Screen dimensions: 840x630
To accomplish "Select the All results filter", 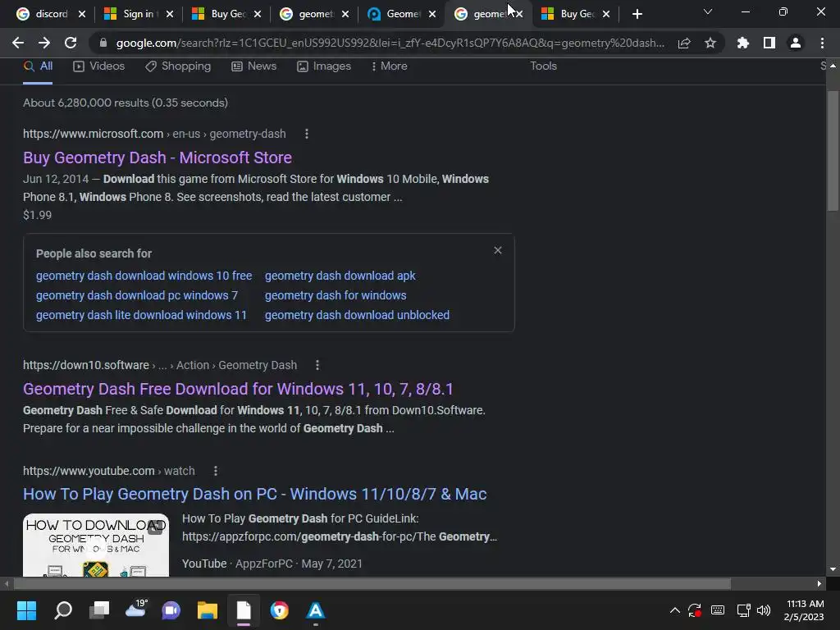I will click(x=38, y=66).
